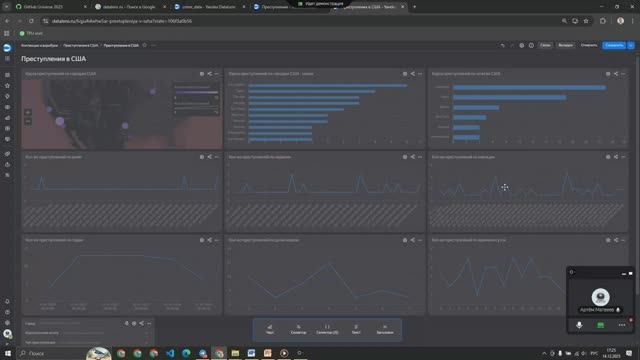Image resolution: width=640 pixels, height=360 pixels.
Task: Expand the arrow next to the Сохранить button
Action: click(x=631, y=45)
